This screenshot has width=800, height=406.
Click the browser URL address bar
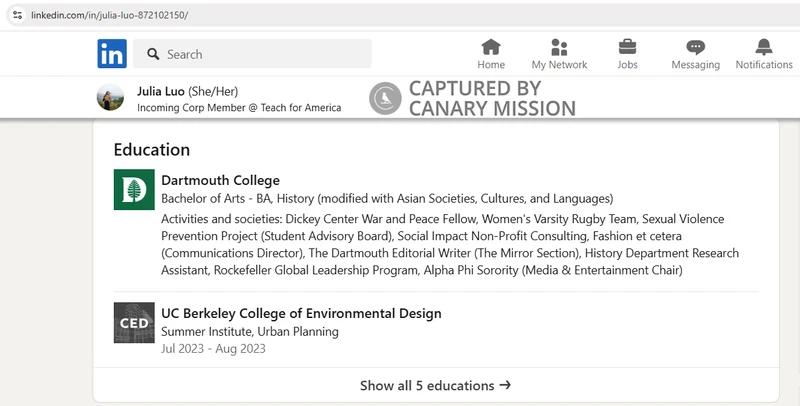click(403, 15)
